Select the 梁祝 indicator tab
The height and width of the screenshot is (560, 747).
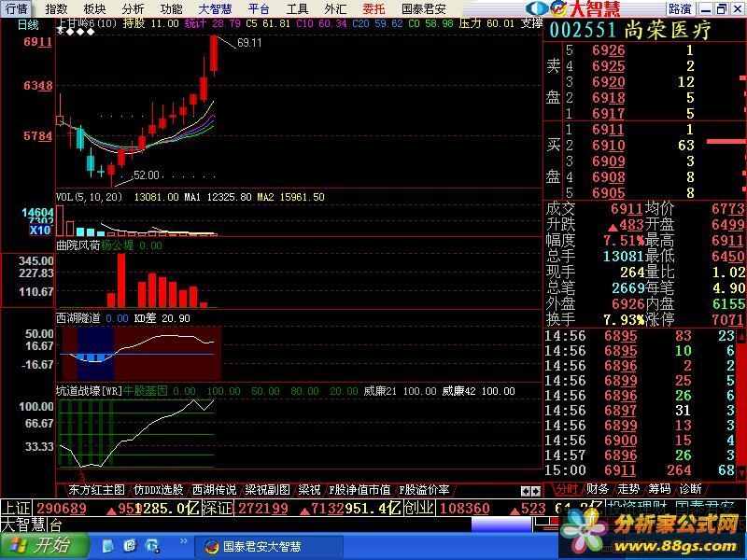pyautogui.click(x=309, y=489)
